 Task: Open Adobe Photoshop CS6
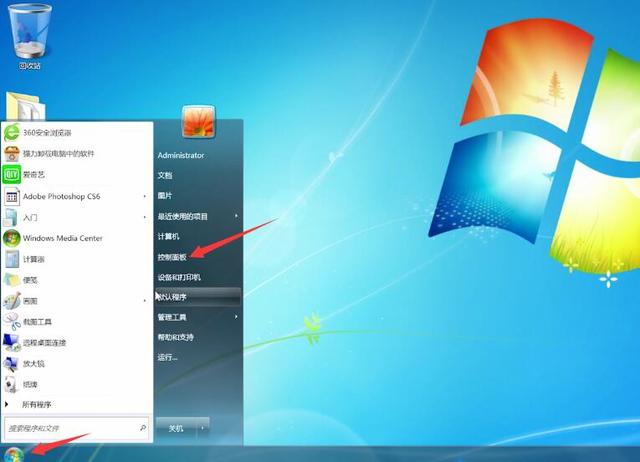click(62, 196)
